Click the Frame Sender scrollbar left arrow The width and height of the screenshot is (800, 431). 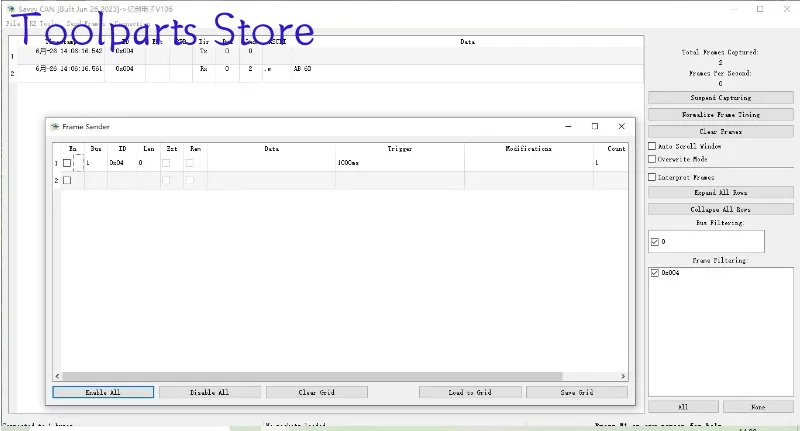[57, 376]
